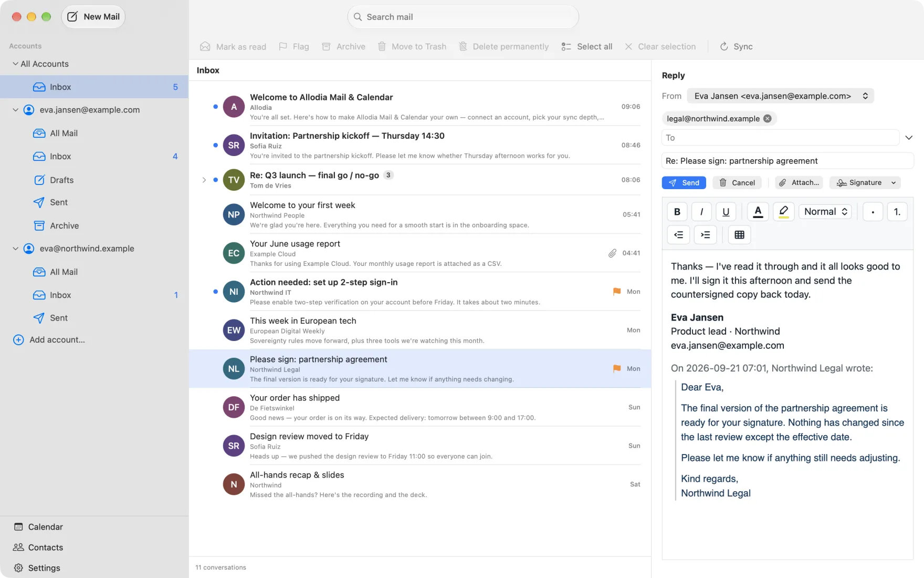Click Move to Trash
The height and width of the screenshot is (578, 924).
[412, 47]
